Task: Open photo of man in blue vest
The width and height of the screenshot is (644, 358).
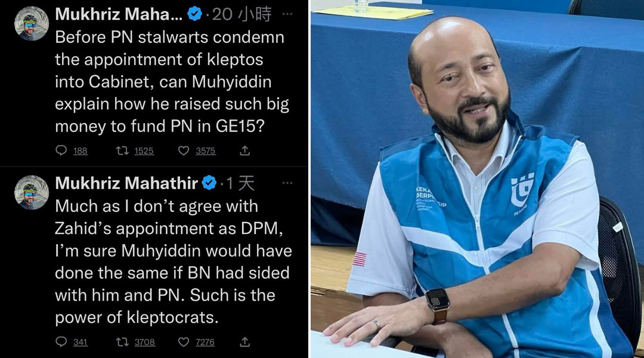Action: [477, 179]
